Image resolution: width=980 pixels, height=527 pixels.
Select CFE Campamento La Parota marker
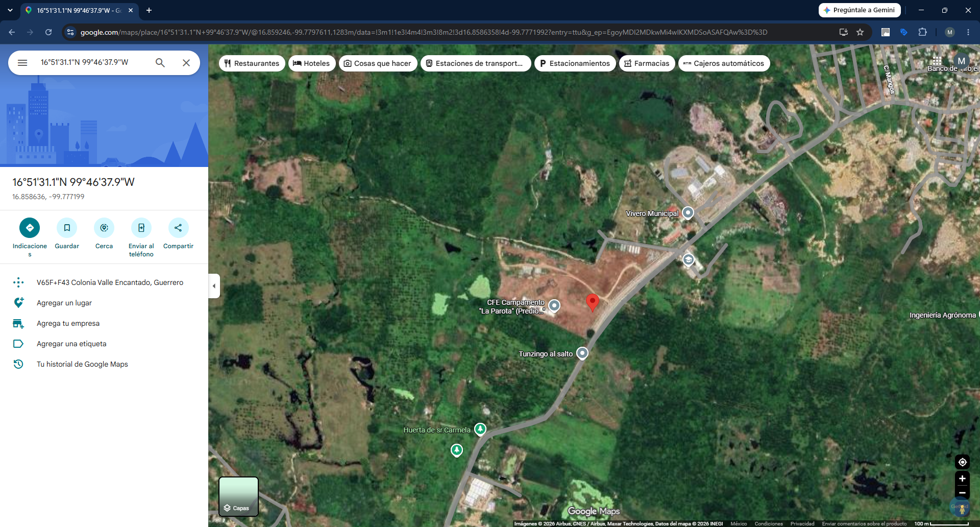point(554,306)
